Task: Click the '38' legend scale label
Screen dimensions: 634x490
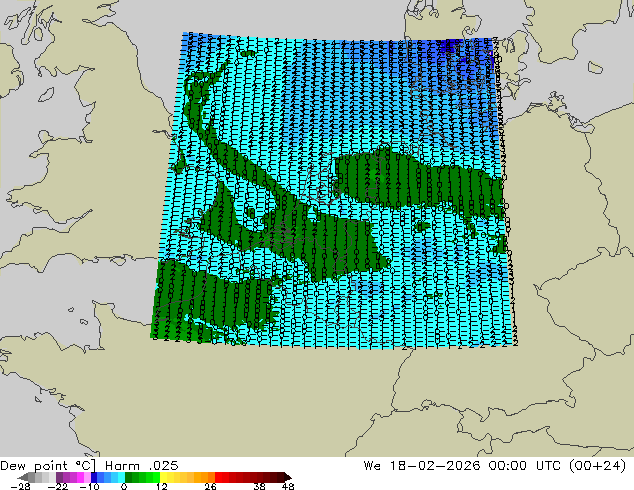Action: point(260,486)
